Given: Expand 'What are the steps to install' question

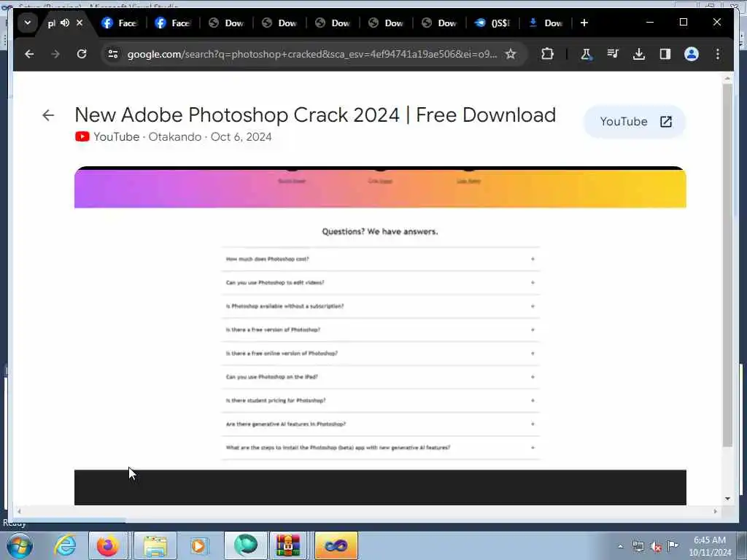Looking at the screenshot, I should [380, 448].
